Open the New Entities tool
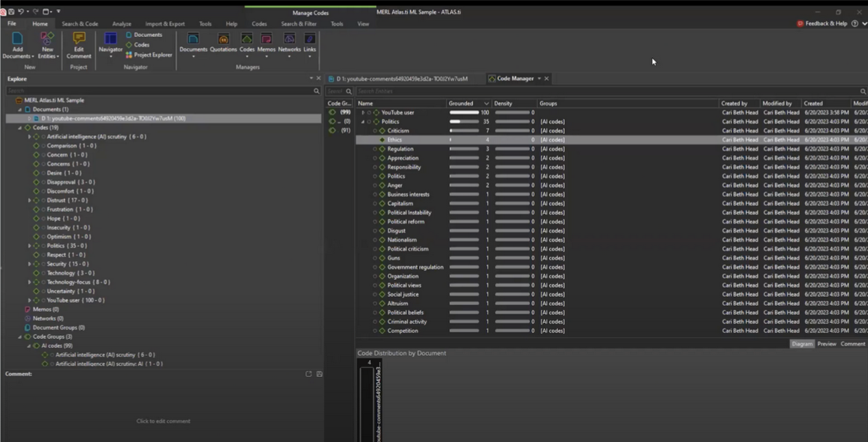 click(x=47, y=40)
